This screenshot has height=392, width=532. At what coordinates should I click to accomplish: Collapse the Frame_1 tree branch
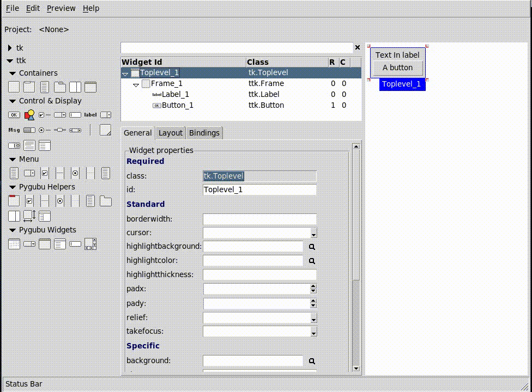click(x=135, y=83)
